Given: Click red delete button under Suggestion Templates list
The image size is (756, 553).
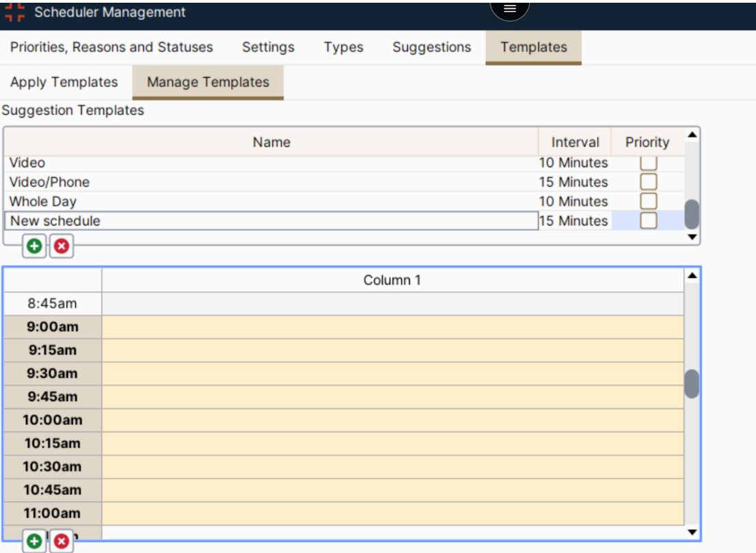Looking at the screenshot, I should point(62,246).
